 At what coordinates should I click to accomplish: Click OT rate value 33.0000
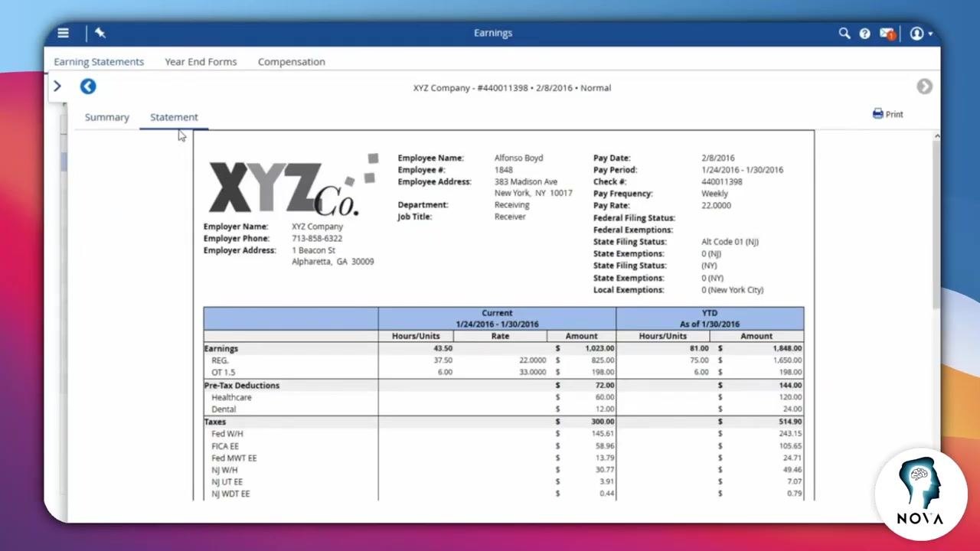(532, 372)
